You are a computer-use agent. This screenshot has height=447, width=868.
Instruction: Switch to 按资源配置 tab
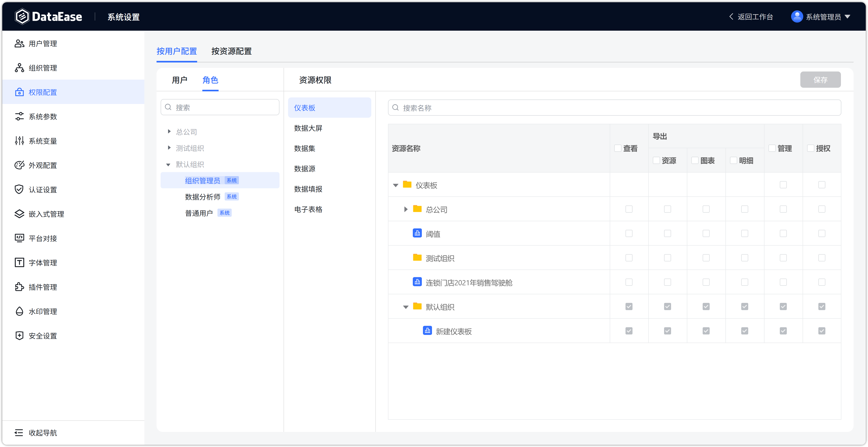coord(231,51)
